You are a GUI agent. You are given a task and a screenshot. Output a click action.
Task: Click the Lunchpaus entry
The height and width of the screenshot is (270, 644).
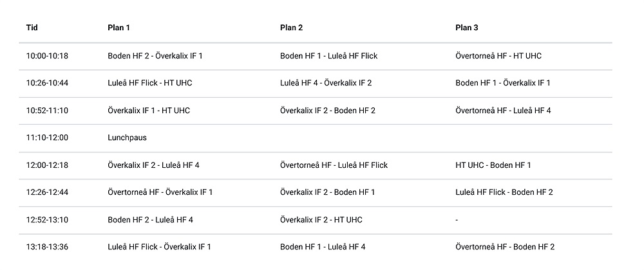click(128, 138)
